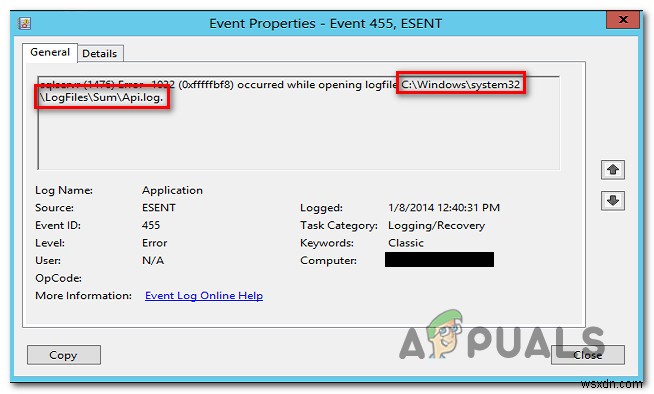Click the 'OpCode:' label
Screen dimensions: 654x394
pyautogui.click(x=58, y=278)
